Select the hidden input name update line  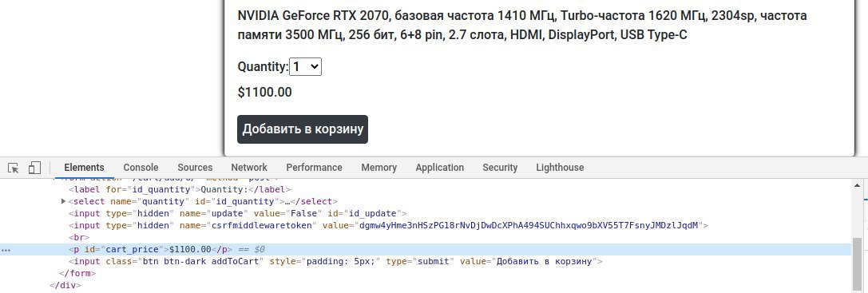(238, 213)
